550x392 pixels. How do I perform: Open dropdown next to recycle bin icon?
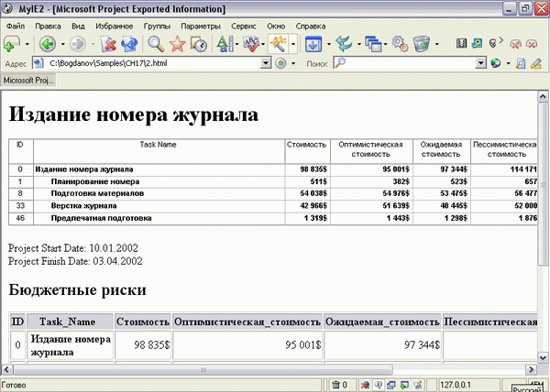[436, 44]
